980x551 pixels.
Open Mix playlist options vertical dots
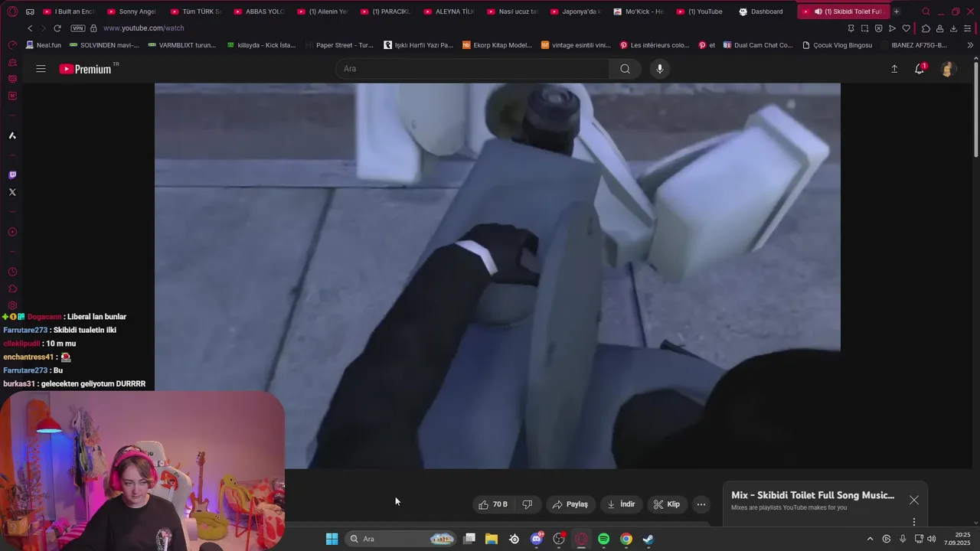click(x=914, y=522)
